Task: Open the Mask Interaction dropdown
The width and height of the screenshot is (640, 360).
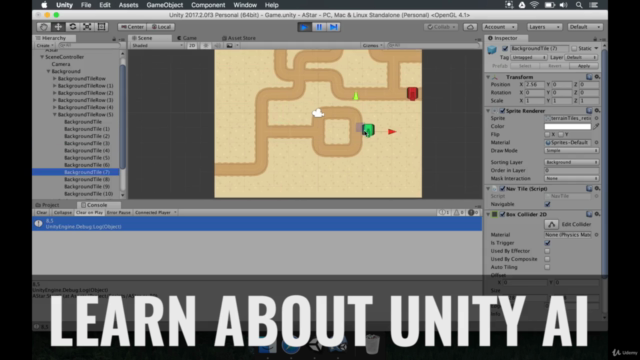Action: coord(571,178)
